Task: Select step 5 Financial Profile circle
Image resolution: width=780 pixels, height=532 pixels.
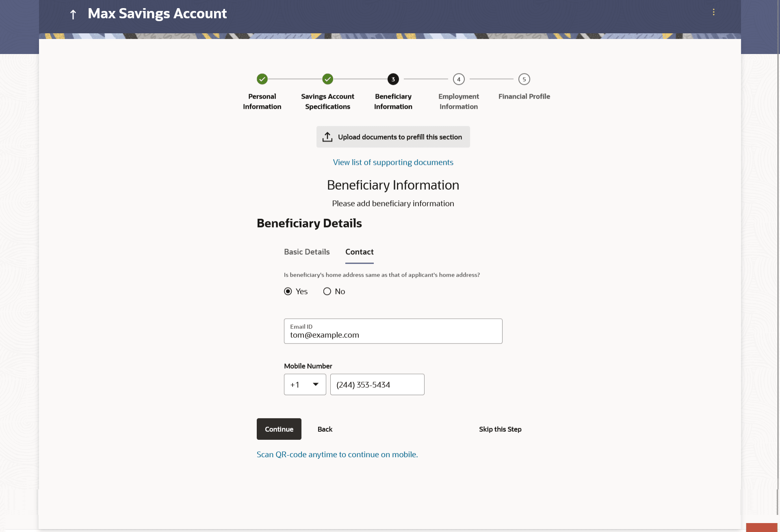Action: [x=524, y=79]
